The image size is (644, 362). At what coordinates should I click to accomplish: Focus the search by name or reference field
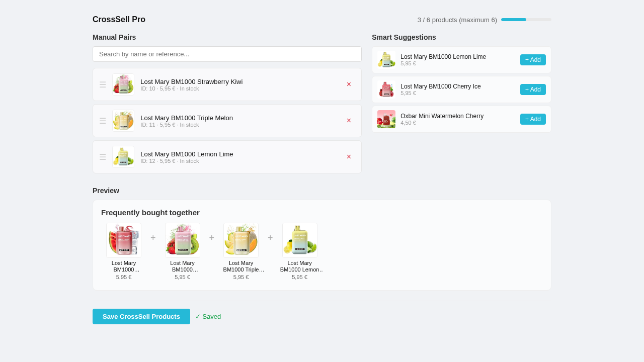click(x=227, y=54)
